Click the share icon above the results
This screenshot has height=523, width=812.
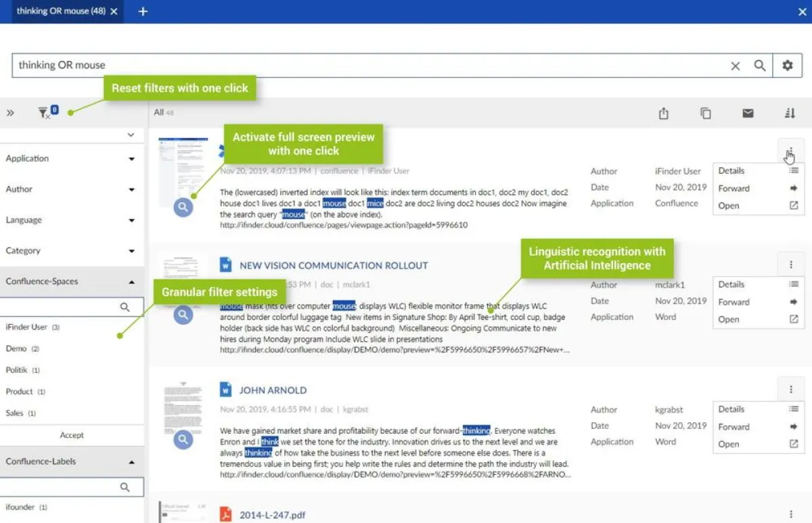[662, 113]
